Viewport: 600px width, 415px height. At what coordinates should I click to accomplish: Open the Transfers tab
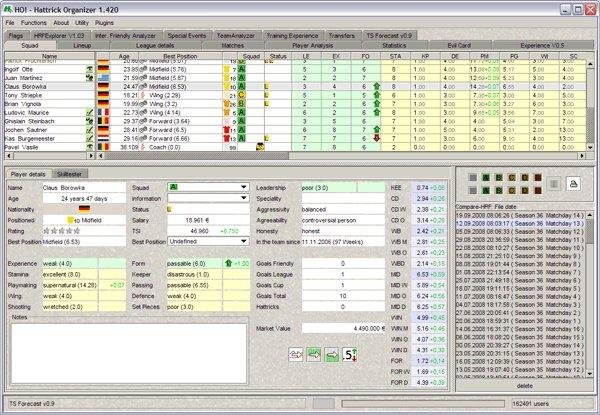point(342,36)
